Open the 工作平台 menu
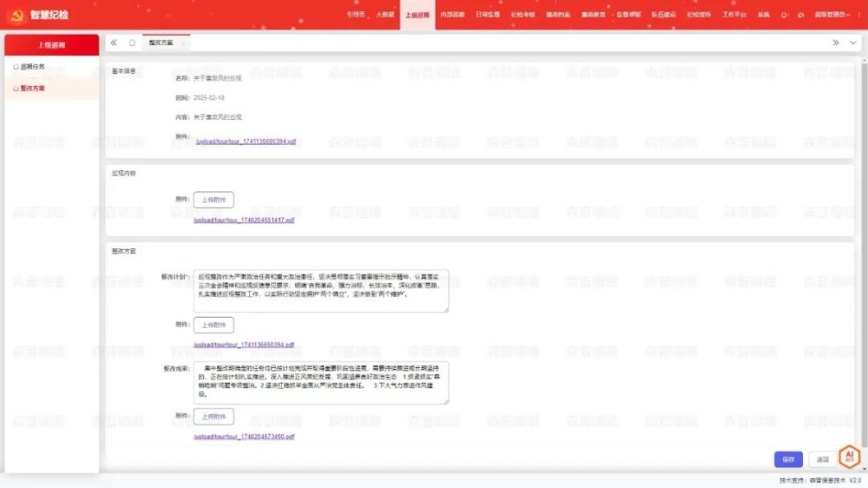868x488 pixels. (x=734, y=15)
